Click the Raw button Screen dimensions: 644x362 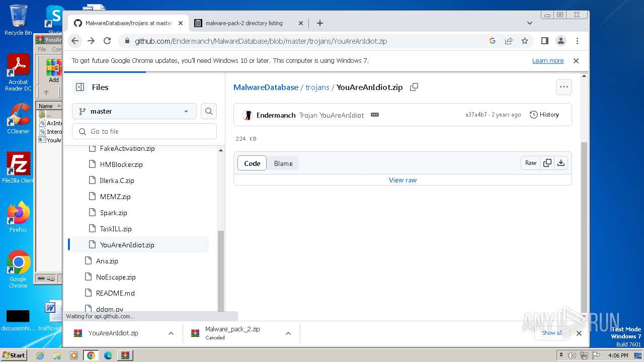(531, 163)
